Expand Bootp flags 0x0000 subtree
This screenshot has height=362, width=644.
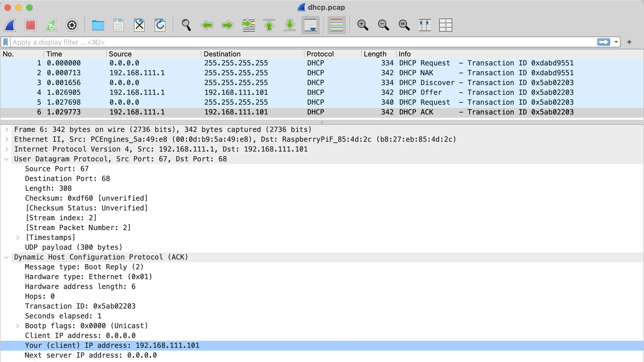click(x=18, y=326)
